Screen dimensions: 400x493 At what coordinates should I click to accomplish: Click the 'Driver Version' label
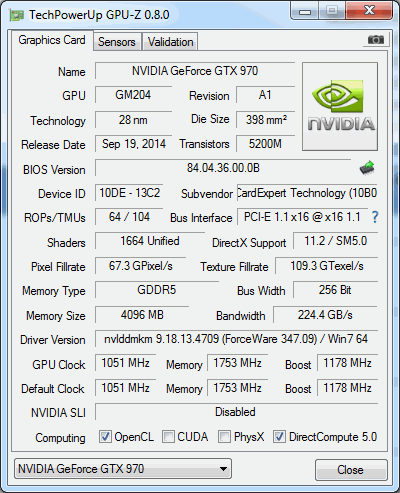(53, 340)
